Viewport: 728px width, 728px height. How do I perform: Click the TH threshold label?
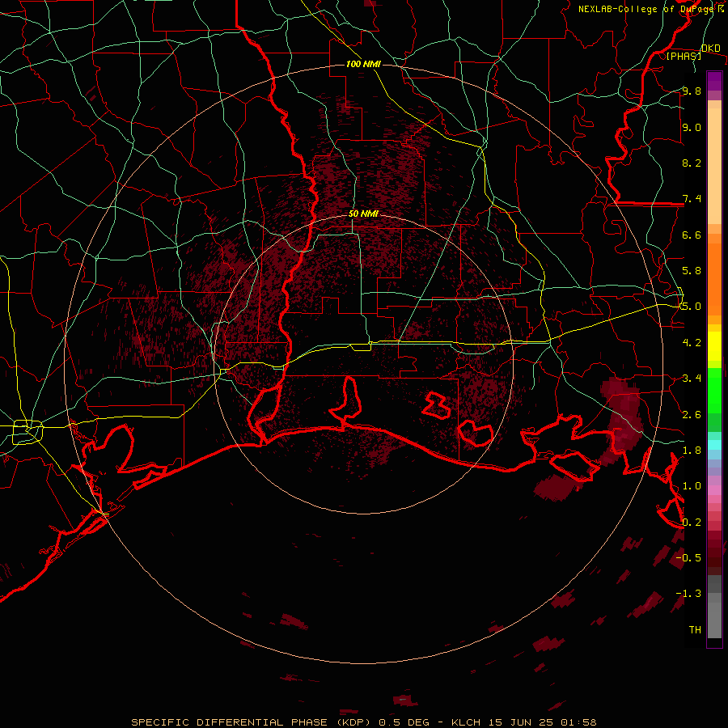click(x=695, y=629)
